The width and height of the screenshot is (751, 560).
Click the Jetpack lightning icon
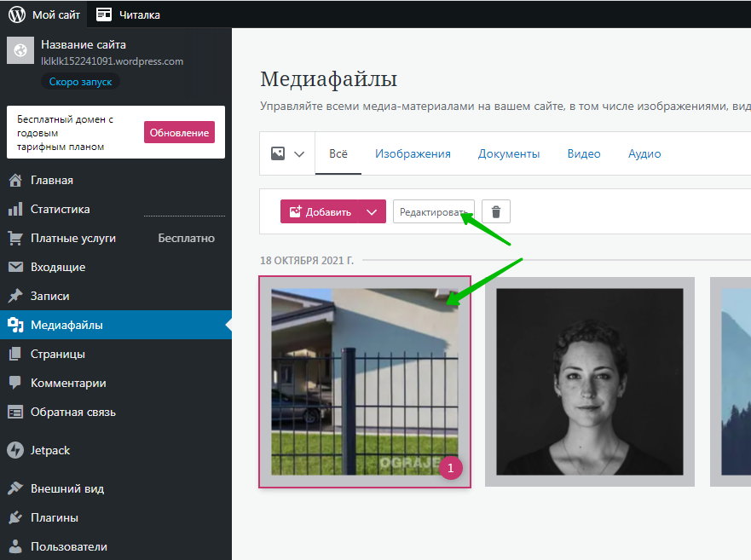click(15, 450)
